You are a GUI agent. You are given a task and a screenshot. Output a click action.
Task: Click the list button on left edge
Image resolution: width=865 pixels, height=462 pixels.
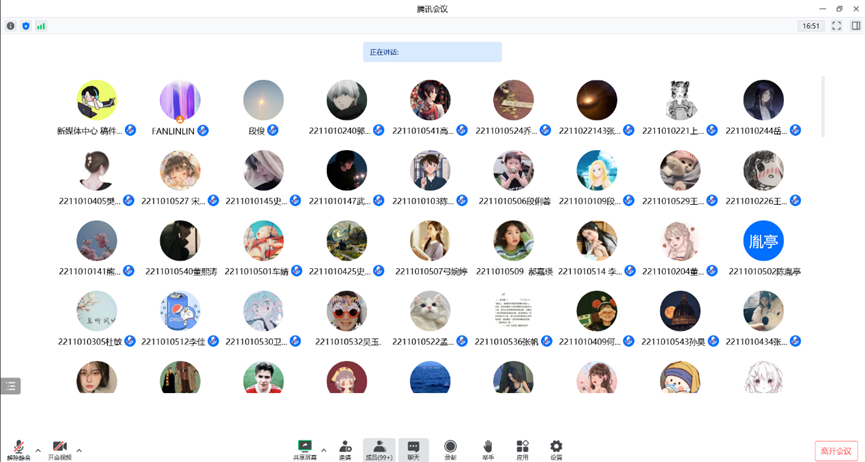point(10,385)
